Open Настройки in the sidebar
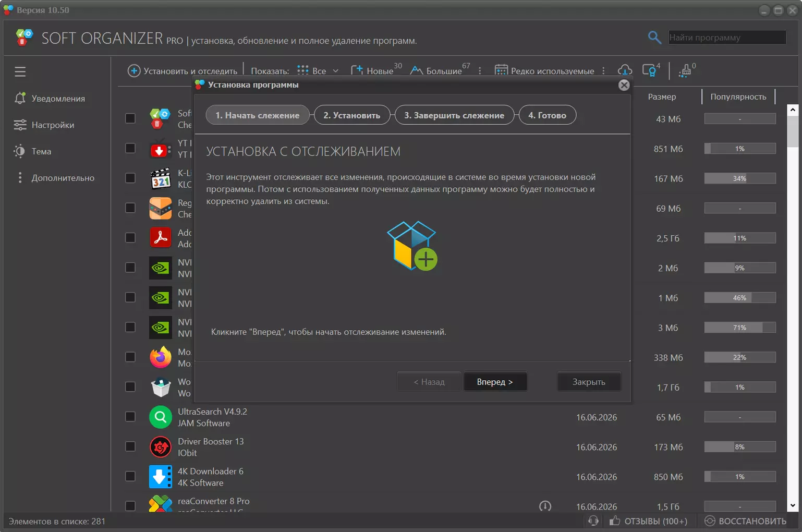The width and height of the screenshot is (802, 532). (44, 125)
